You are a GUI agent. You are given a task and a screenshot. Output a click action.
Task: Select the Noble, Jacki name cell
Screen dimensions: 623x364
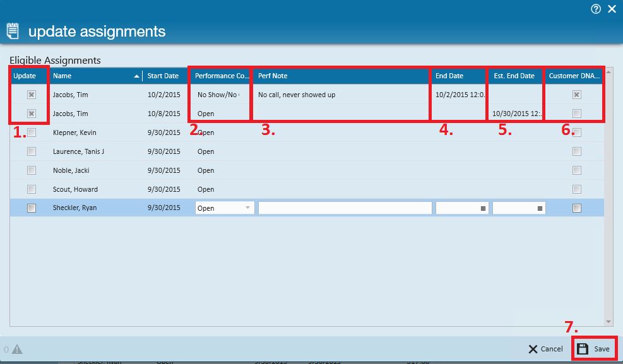click(x=71, y=170)
